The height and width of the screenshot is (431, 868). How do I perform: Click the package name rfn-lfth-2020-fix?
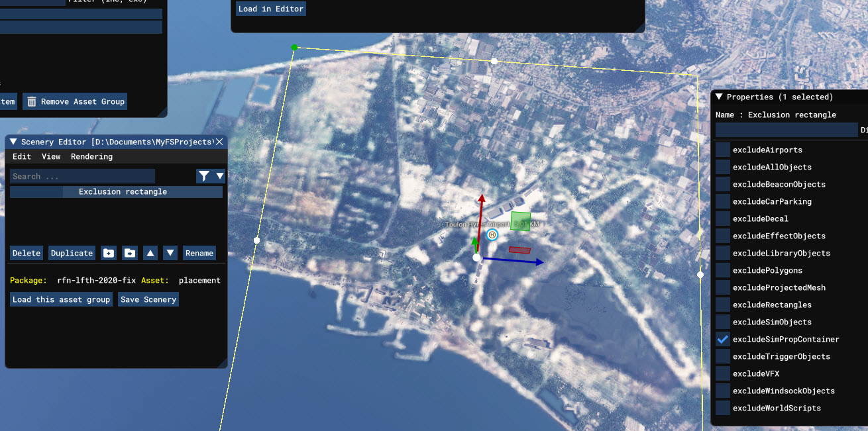[97, 281]
